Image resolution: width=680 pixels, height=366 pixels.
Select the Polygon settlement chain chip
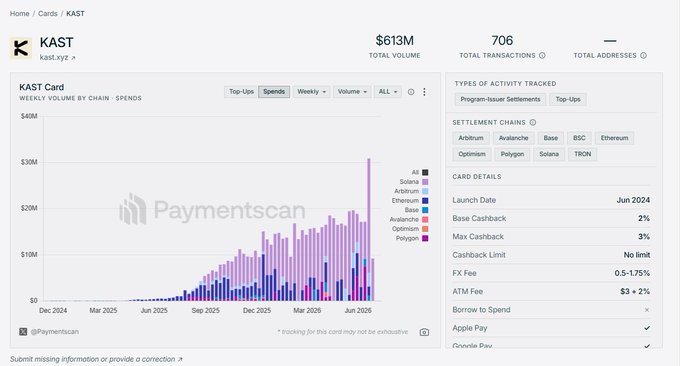[512, 154]
